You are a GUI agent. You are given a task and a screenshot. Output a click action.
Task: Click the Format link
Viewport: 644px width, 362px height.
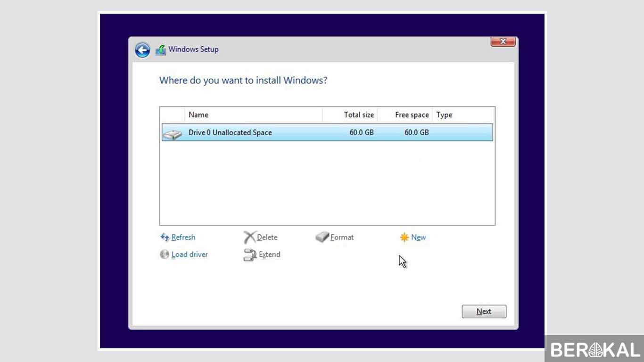coord(342,238)
